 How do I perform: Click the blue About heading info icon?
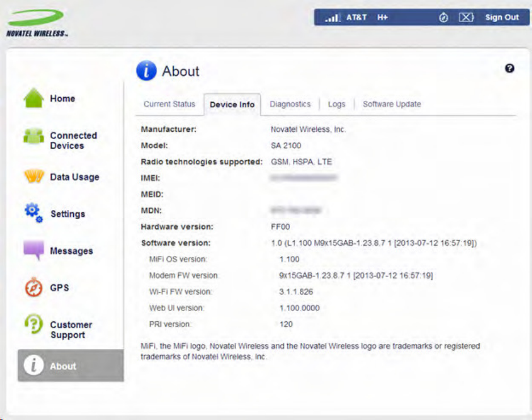click(x=146, y=71)
